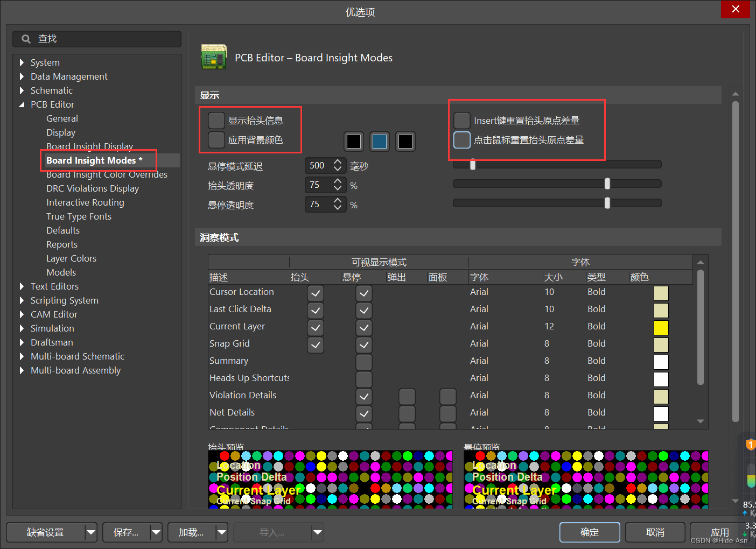The image size is (756, 549).
Task: Expand the Text Editors node
Action: pos(22,286)
